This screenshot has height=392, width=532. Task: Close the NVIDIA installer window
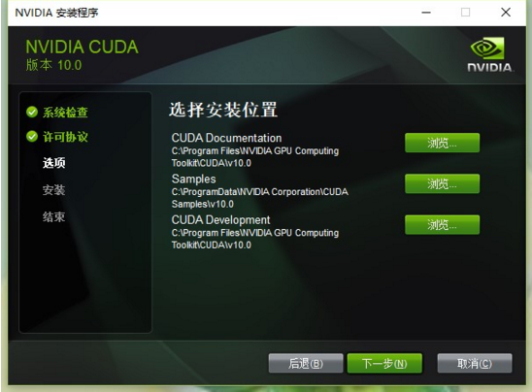[506, 13]
